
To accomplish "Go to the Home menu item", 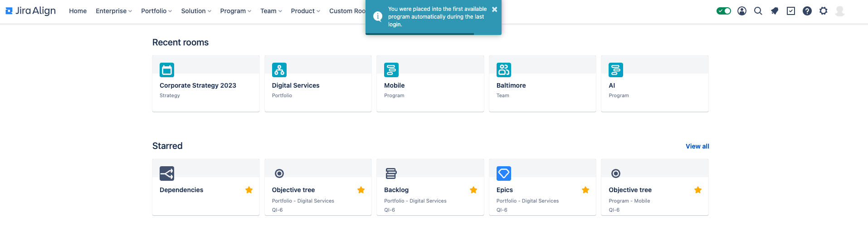I will coord(78,11).
